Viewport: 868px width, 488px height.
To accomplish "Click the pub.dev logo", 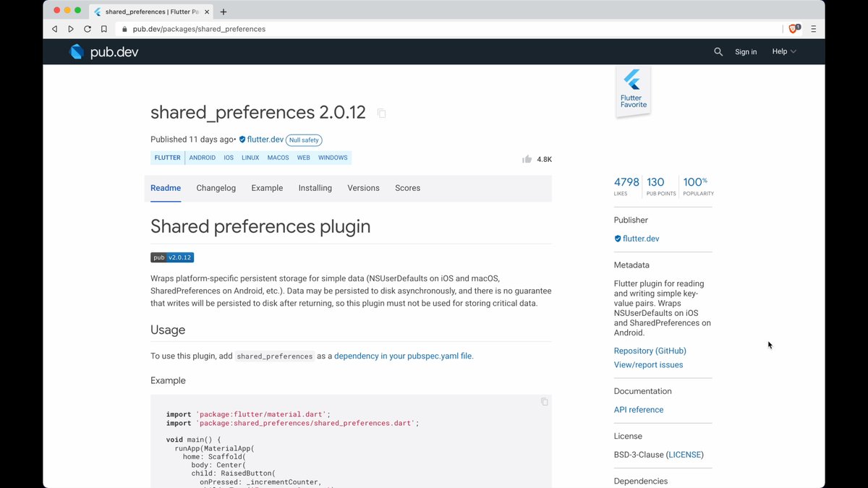I will [x=103, y=52].
